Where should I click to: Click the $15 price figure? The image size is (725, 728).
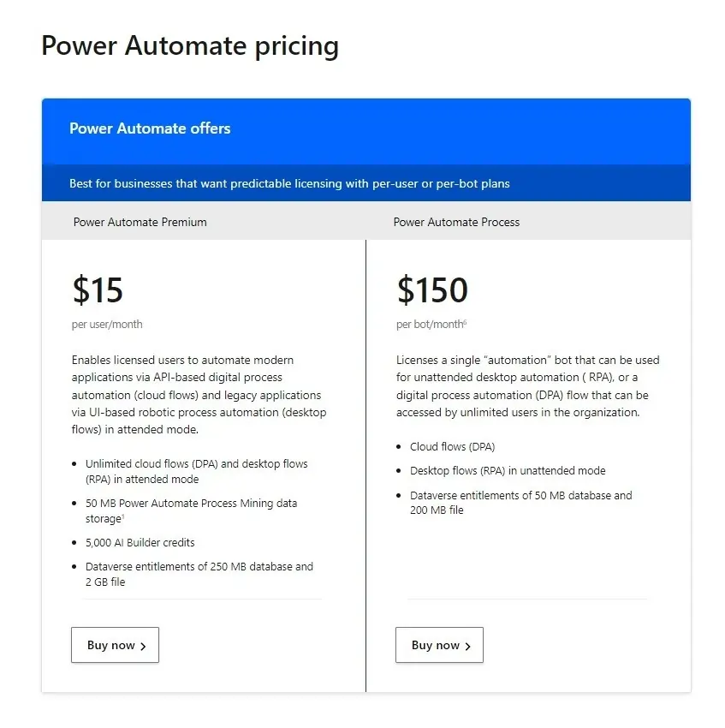(98, 289)
